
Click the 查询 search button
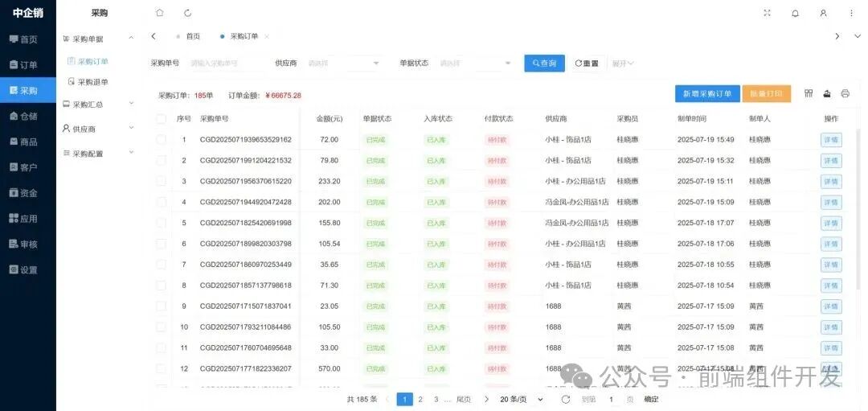tap(544, 64)
